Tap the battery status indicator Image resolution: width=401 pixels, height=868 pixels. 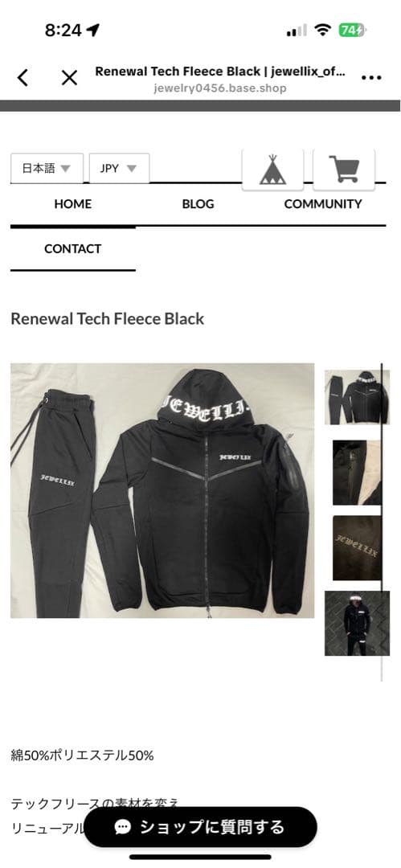click(x=352, y=30)
